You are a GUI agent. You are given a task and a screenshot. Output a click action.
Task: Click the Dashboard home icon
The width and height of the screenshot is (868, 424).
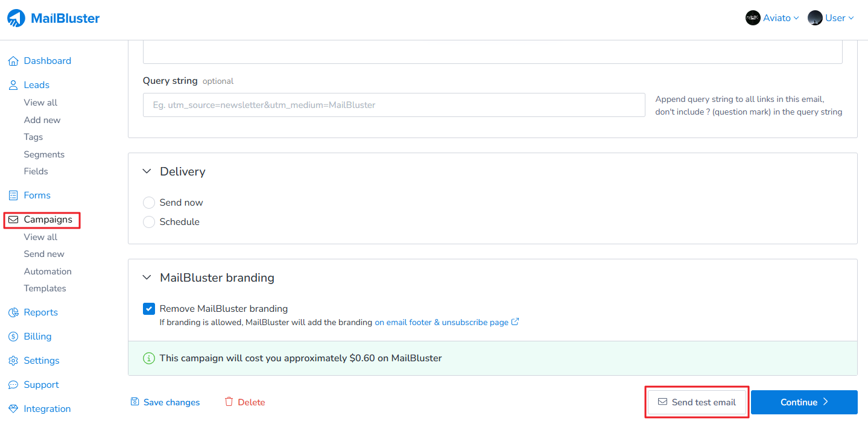tap(13, 61)
